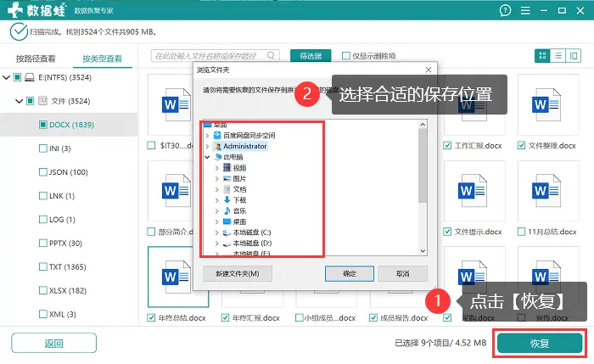The height and width of the screenshot is (364, 594).
Task: Check the XML (3) type checkbox
Action: 43,314
